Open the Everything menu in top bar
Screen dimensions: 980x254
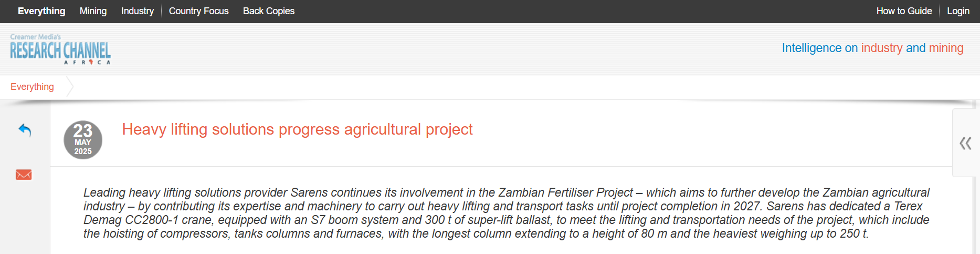(x=41, y=11)
